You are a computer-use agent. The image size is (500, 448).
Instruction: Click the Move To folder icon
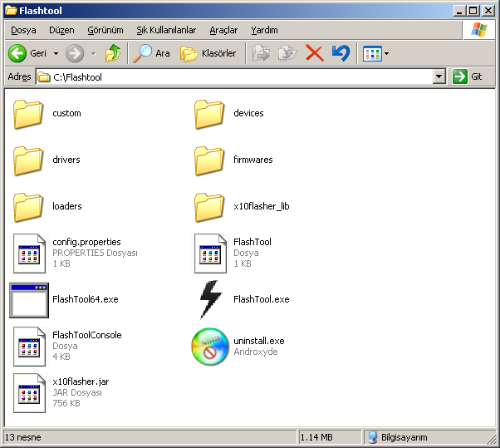coord(261,53)
